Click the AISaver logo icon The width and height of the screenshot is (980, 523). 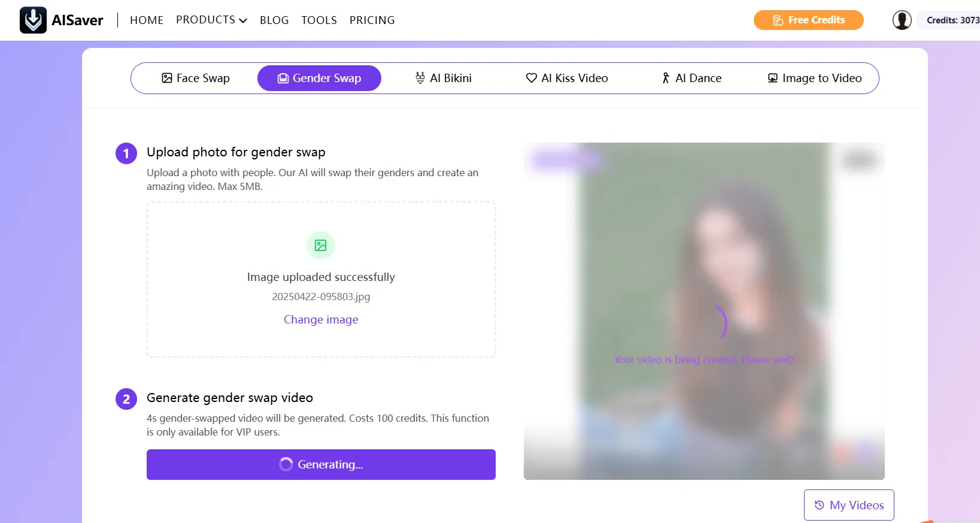point(33,20)
